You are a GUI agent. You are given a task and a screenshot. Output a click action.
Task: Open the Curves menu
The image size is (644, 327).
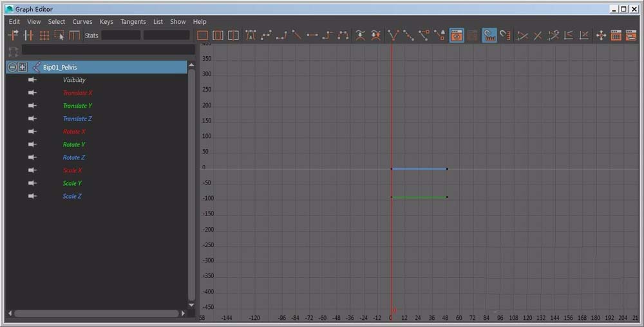coord(82,21)
